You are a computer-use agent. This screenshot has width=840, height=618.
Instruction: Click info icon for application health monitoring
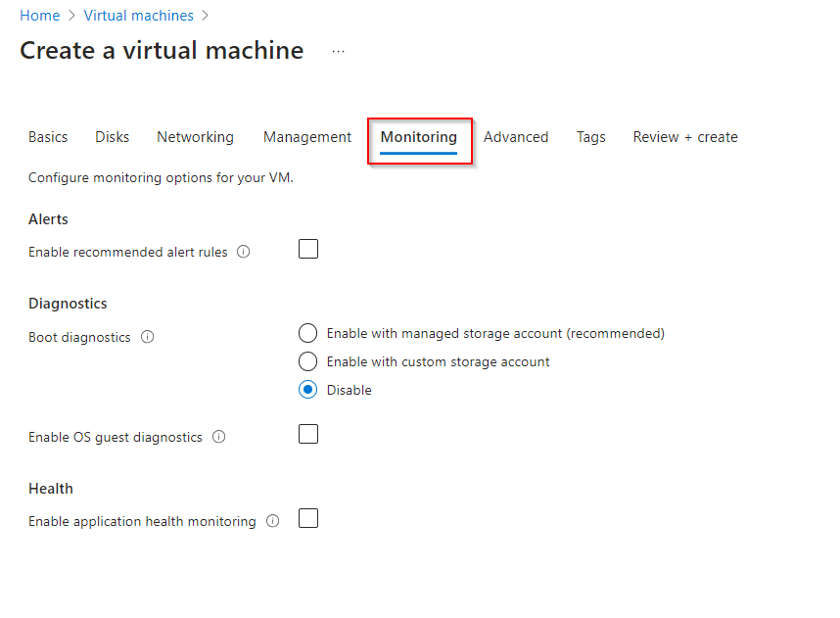(x=273, y=521)
